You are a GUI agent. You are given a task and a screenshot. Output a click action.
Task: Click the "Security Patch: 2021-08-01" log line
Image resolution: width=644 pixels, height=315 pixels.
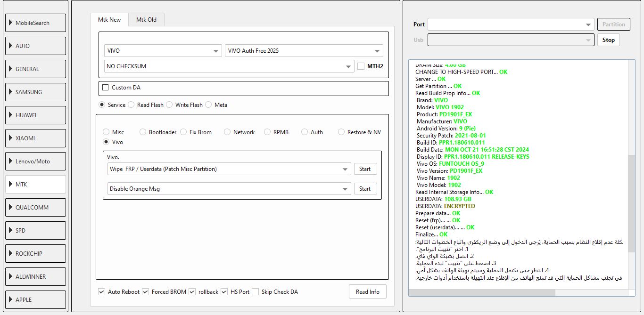(x=451, y=136)
